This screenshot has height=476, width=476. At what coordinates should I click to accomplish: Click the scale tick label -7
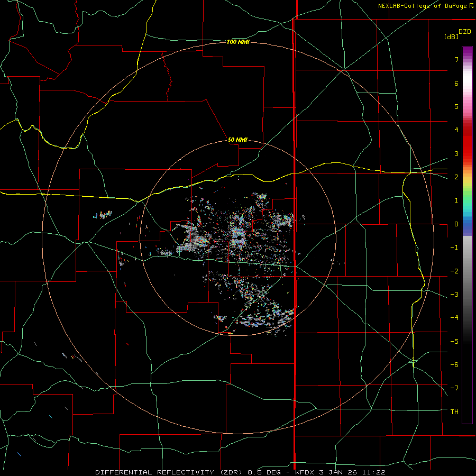click(x=454, y=388)
